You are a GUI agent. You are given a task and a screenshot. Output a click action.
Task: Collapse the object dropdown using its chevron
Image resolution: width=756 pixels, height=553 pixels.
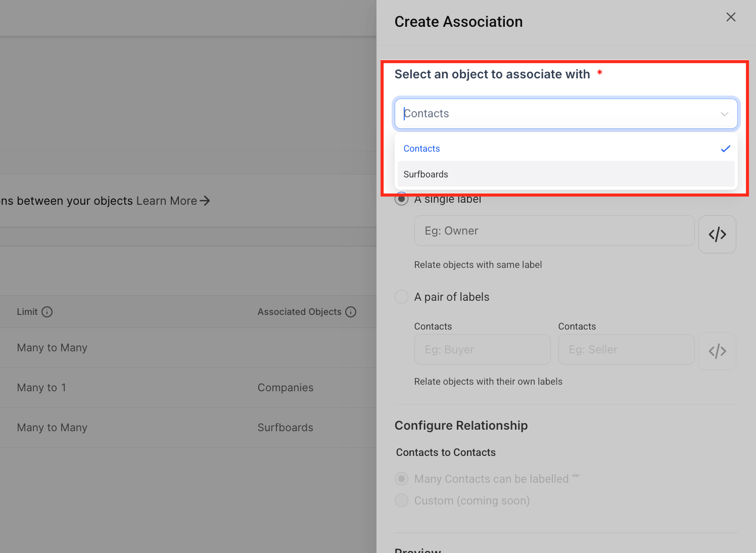725,114
